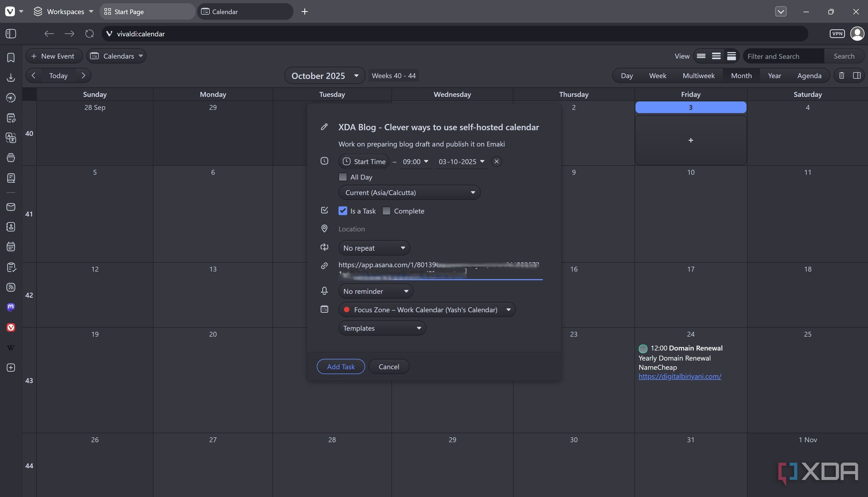Viewport: 868px width, 497px height.
Task: Switch to Agenda view
Action: click(809, 75)
